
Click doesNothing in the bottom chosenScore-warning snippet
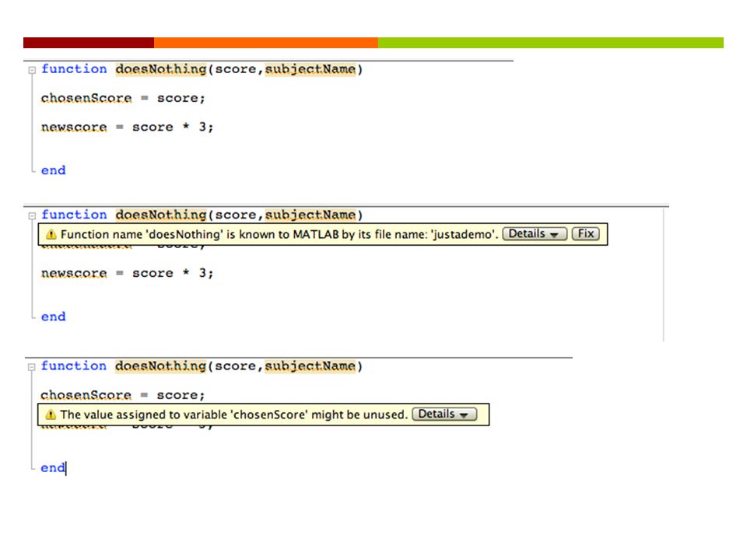(x=160, y=366)
